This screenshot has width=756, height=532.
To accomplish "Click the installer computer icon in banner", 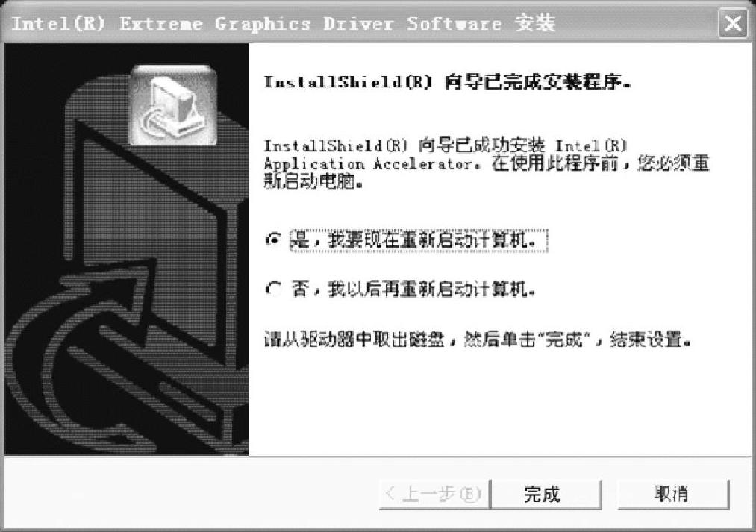I will 174,105.
